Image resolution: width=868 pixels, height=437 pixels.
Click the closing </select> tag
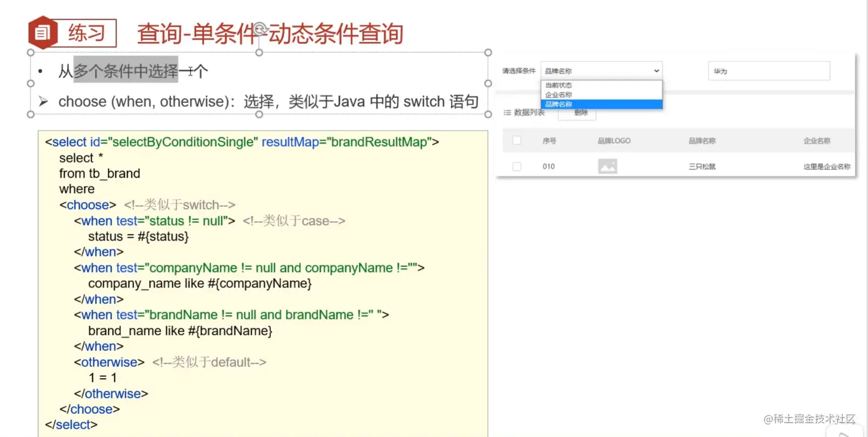(71, 424)
